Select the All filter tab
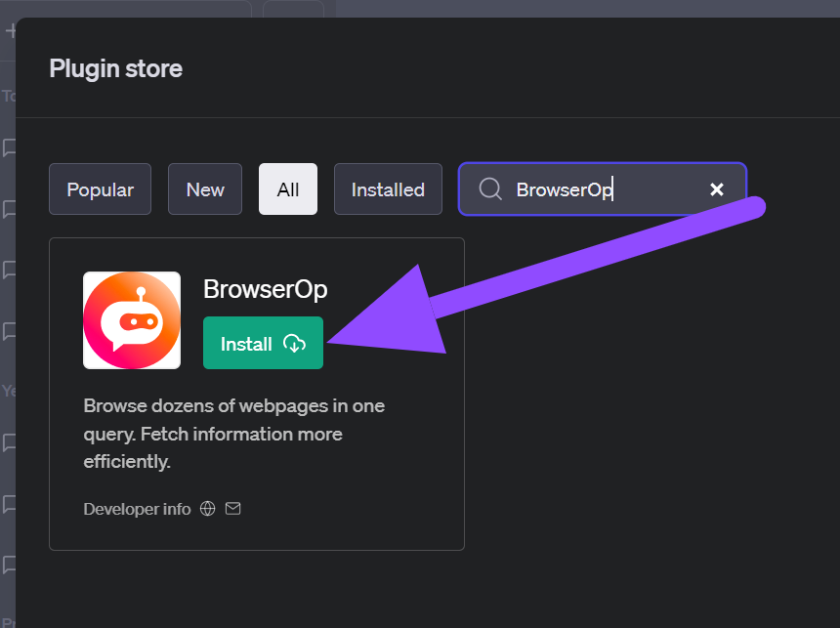840x628 pixels. click(288, 189)
